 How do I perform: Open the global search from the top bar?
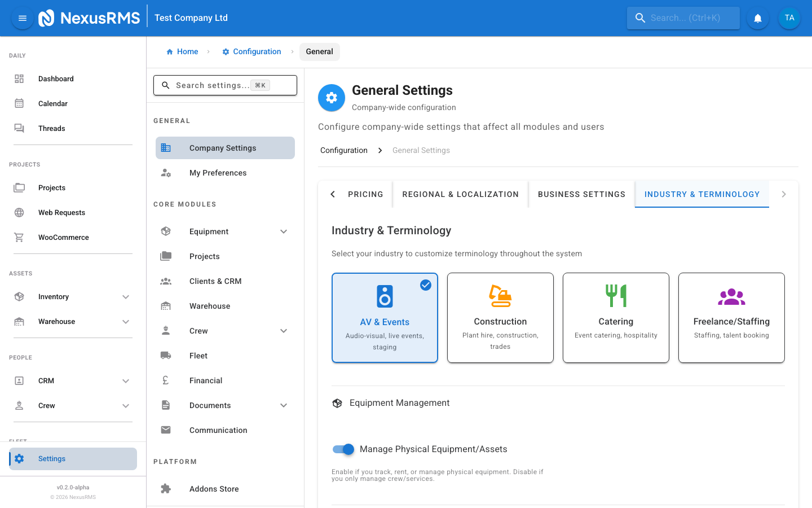(683, 17)
